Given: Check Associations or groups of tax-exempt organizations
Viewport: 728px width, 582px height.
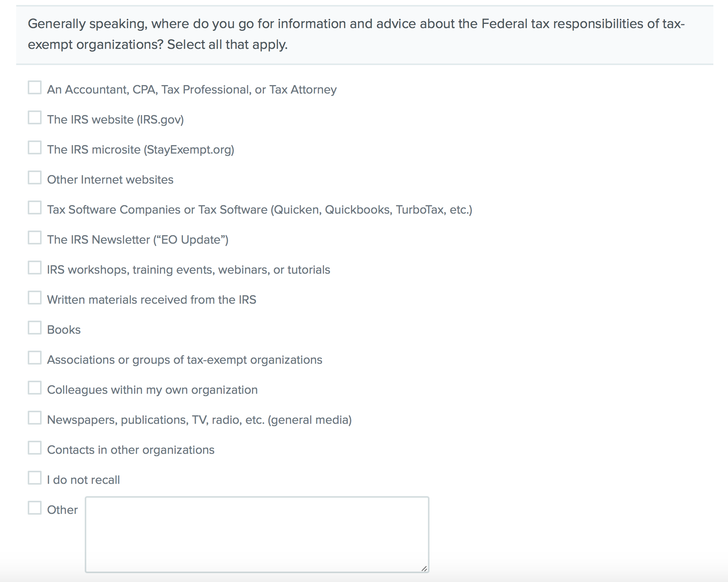Looking at the screenshot, I should pyautogui.click(x=35, y=358).
